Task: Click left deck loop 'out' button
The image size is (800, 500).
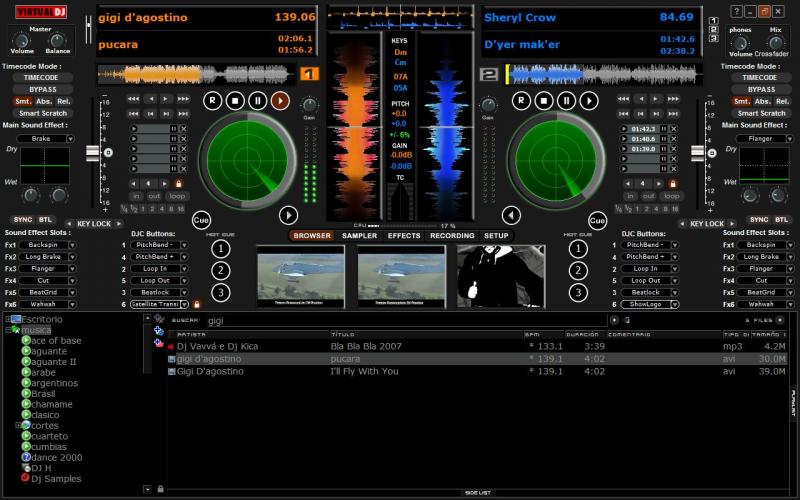Action: (x=154, y=196)
